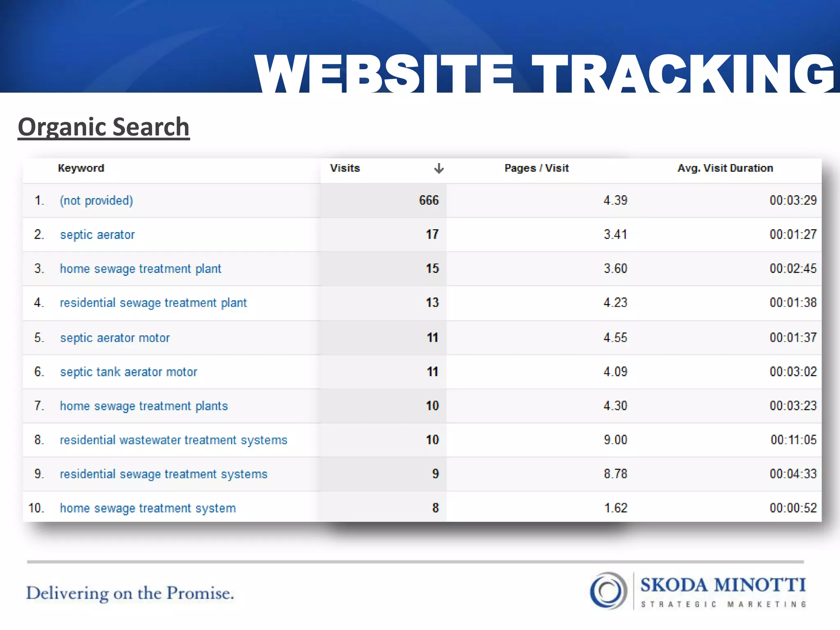This screenshot has width=840, height=630.
Task: Open 'septic tank aerator motor' link
Action: tap(129, 372)
